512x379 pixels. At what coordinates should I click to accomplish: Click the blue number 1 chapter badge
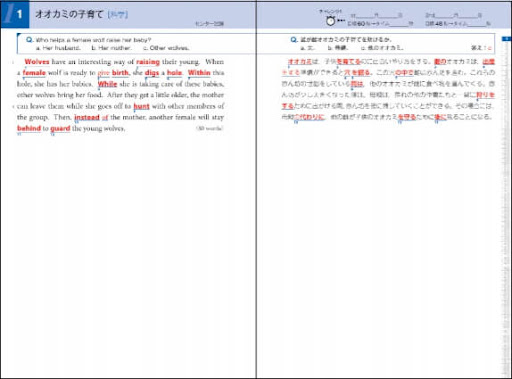(x=15, y=14)
